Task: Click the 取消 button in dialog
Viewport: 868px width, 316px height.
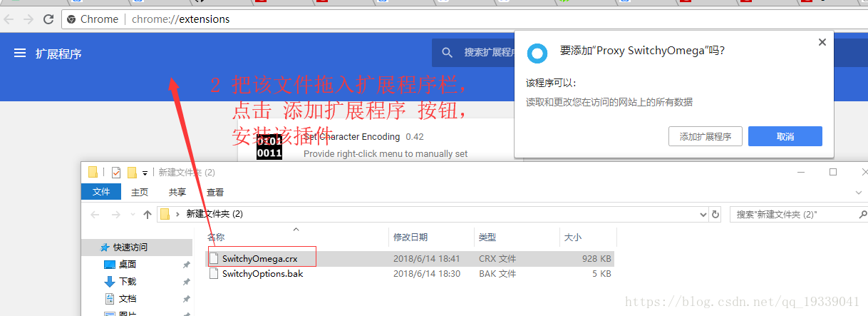Action: coord(785,136)
